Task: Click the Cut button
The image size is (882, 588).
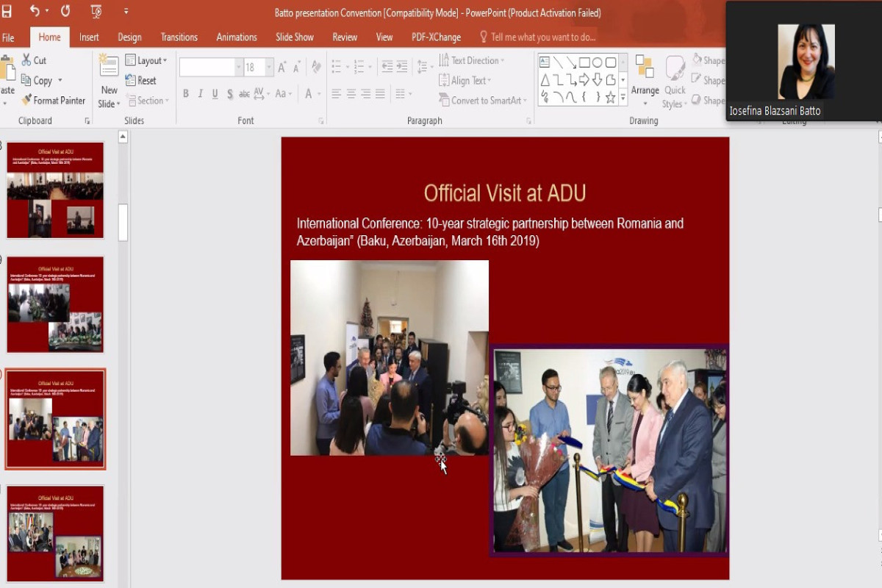Action: pyautogui.click(x=34, y=60)
